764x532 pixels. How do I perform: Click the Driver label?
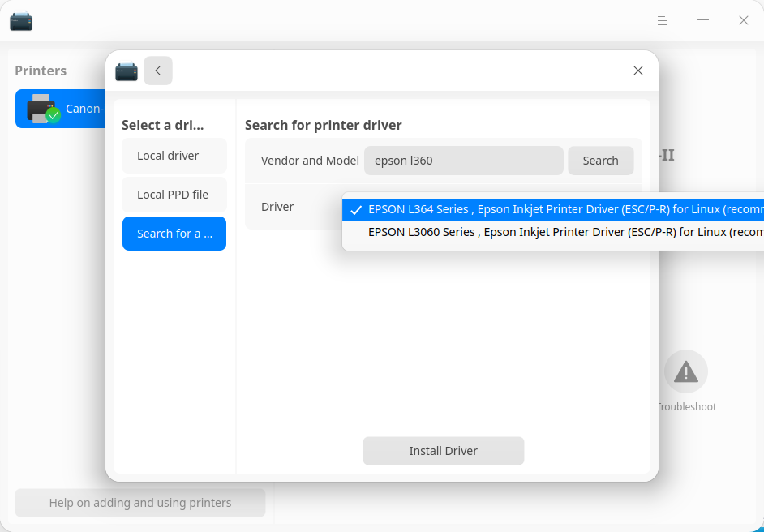[x=277, y=207]
